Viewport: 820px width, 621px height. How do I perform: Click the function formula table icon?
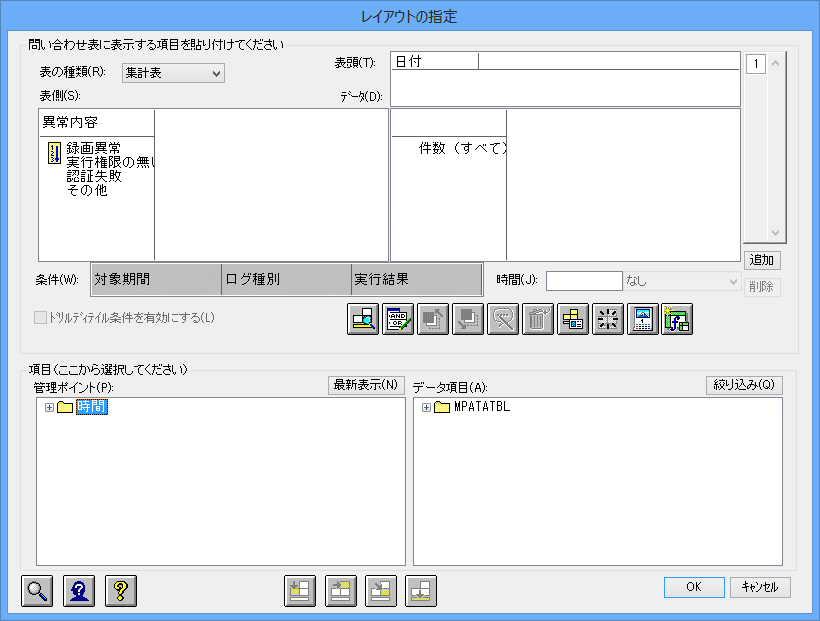677,319
